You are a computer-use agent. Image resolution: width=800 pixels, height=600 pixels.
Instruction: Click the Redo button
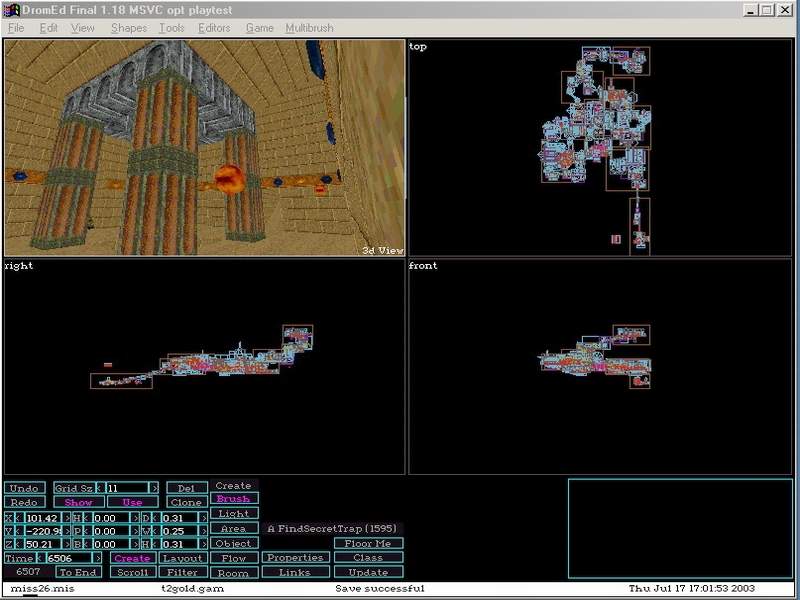coord(24,503)
